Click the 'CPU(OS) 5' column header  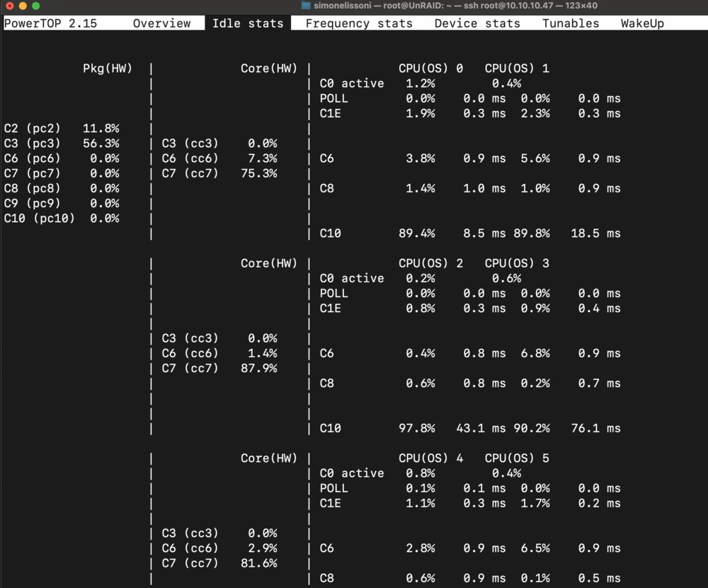pos(517,458)
